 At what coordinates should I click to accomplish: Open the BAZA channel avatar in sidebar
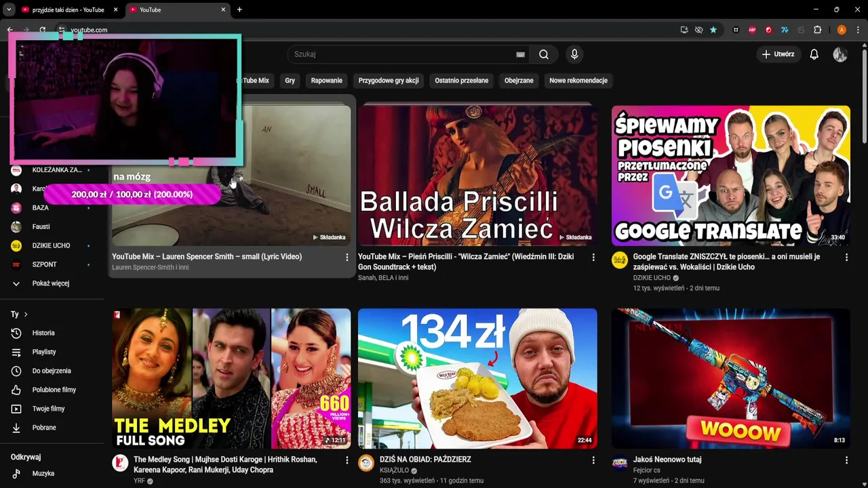tap(16, 207)
